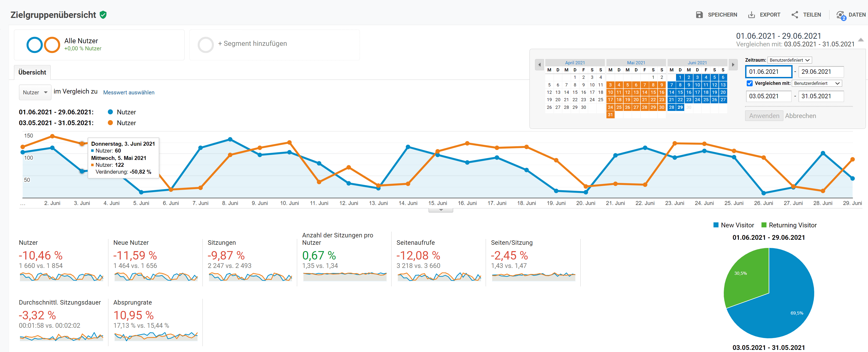Open the Nutzer metric dropdown

(x=35, y=92)
